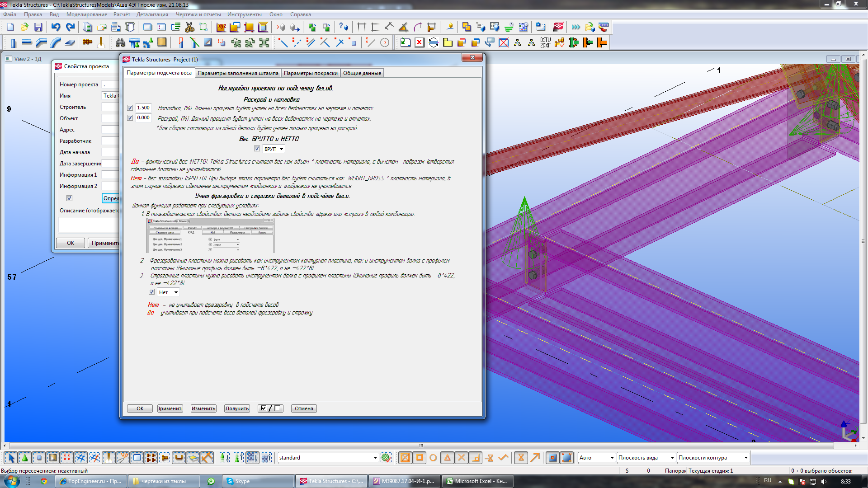This screenshot has height=488, width=868.
Task: Switch to Параметры покраски tab
Action: (311, 73)
